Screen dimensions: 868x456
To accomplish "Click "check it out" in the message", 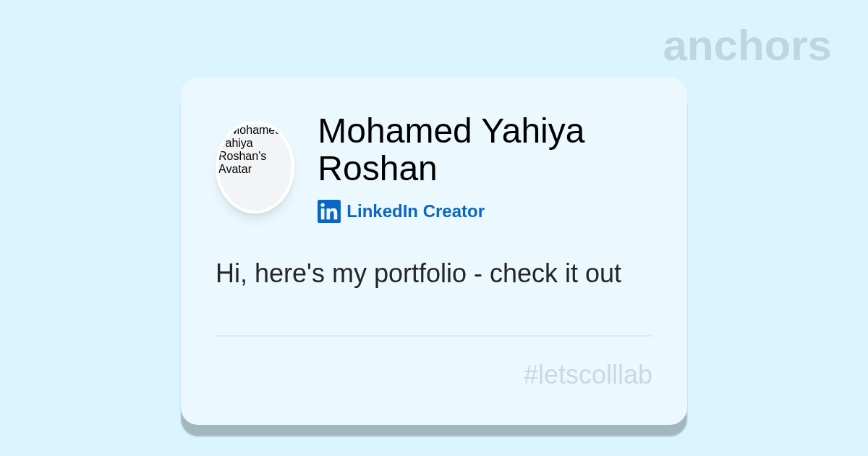I will click(x=555, y=274).
